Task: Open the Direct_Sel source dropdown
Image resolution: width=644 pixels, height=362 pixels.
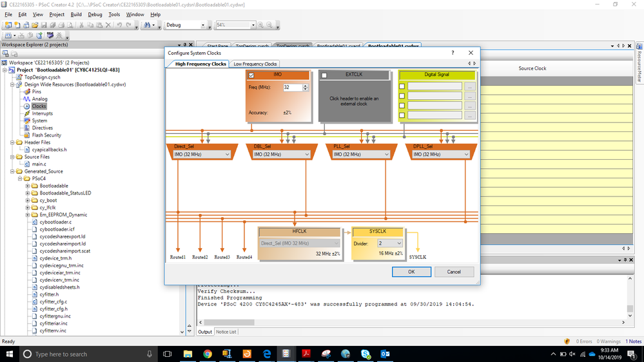Action: pyautogui.click(x=202, y=155)
